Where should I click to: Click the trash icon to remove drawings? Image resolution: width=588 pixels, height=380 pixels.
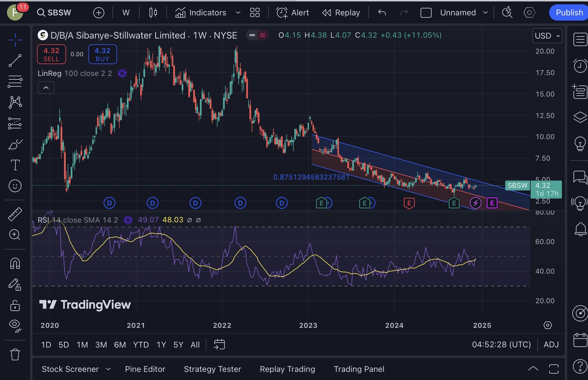[x=15, y=354]
